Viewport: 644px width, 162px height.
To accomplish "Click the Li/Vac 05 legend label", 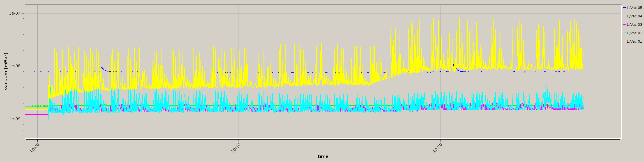I will pos(634,8).
